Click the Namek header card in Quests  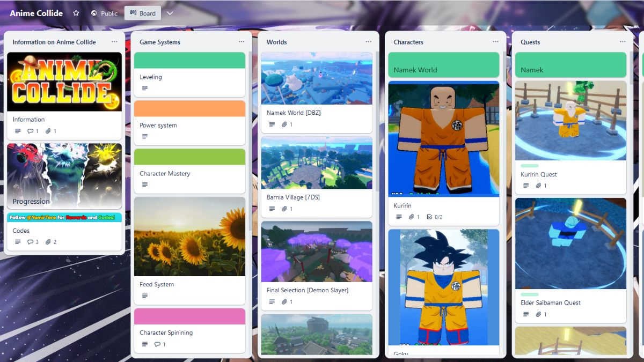571,65
